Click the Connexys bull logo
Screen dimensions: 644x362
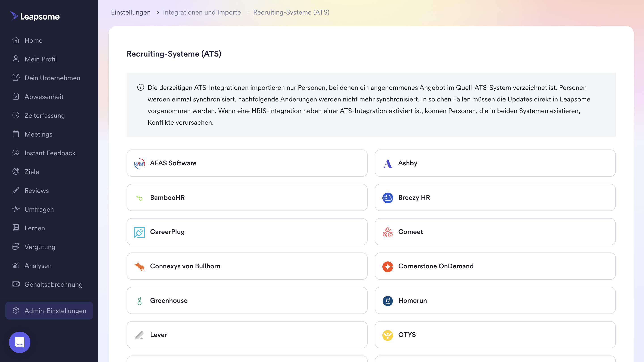tap(140, 266)
